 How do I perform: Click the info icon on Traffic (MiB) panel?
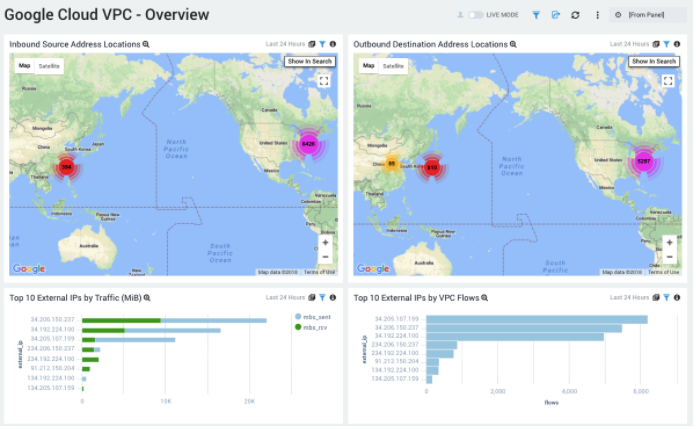333,298
